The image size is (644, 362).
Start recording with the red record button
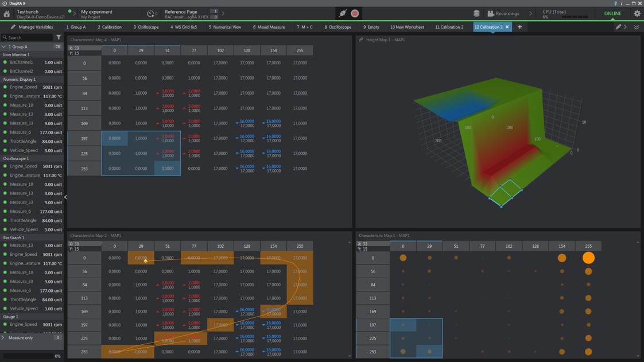point(355,14)
